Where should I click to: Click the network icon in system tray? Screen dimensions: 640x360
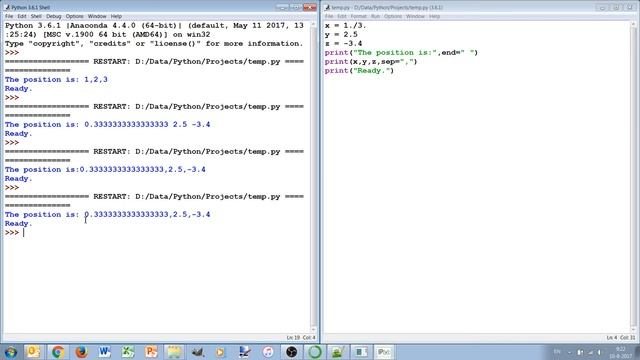pos(590,352)
